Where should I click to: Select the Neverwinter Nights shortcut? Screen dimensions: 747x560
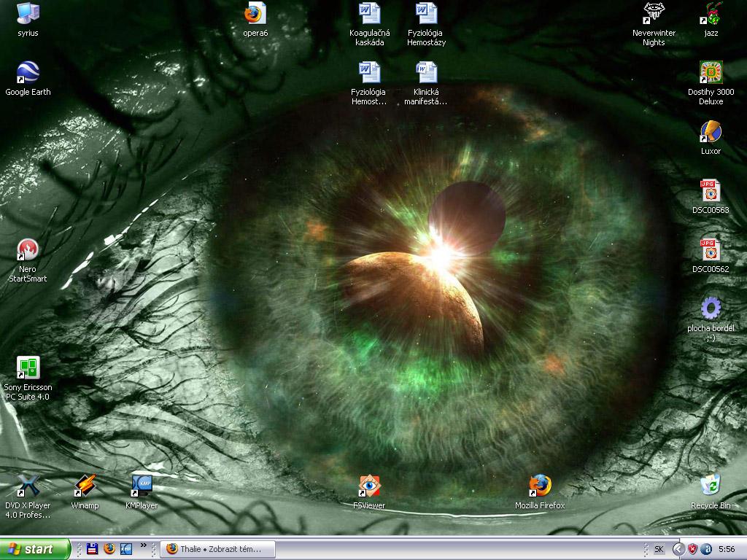(654, 14)
